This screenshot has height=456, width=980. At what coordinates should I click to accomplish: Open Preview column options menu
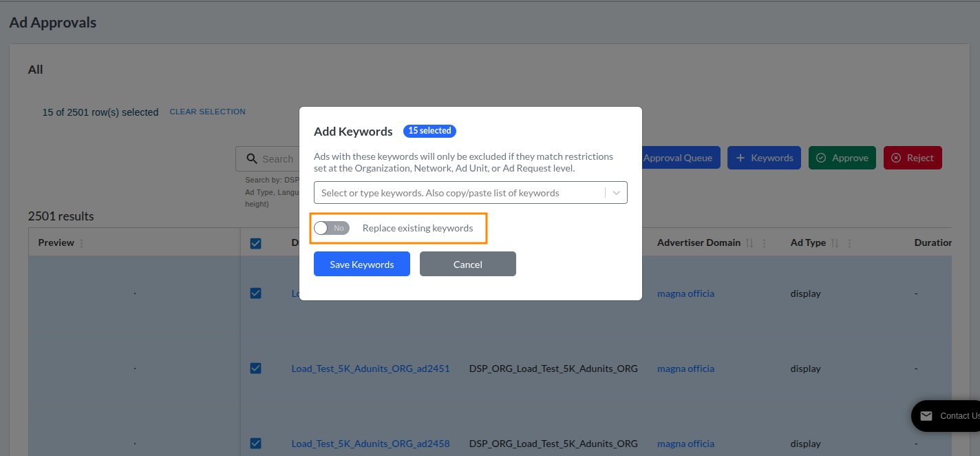pyautogui.click(x=82, y=243)
